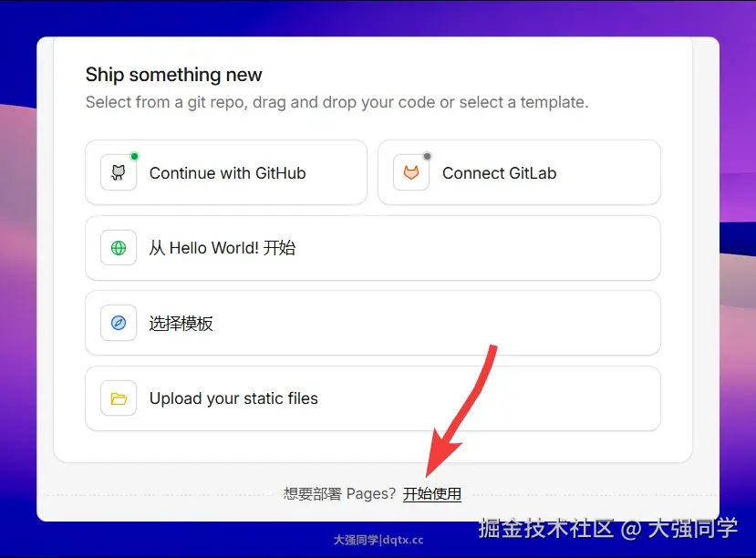
Task: Click the yellow folder upload icon
Action: tap(119, 398)
